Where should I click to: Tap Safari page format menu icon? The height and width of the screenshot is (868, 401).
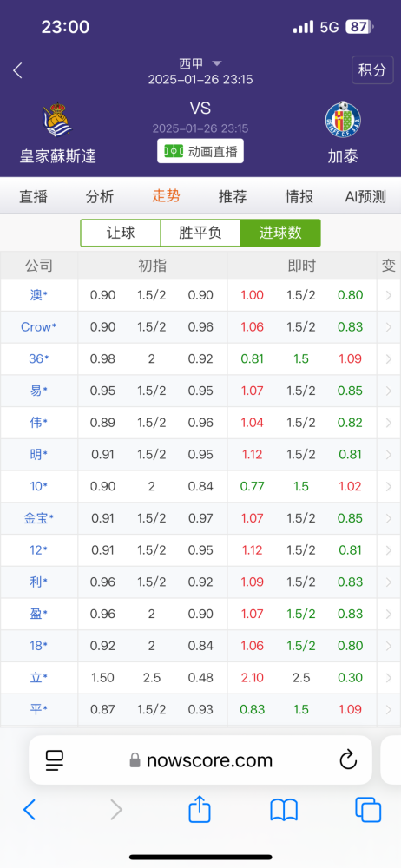(55, 760)
